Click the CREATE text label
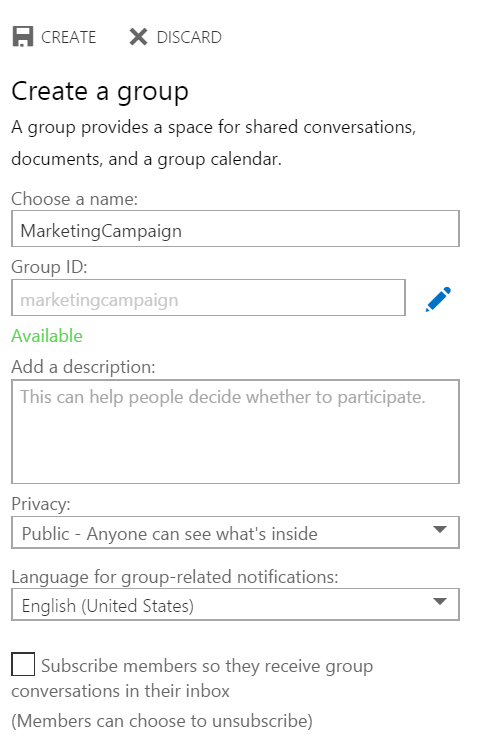The width and height of the screenshot is (477, 750). [68, 37]
